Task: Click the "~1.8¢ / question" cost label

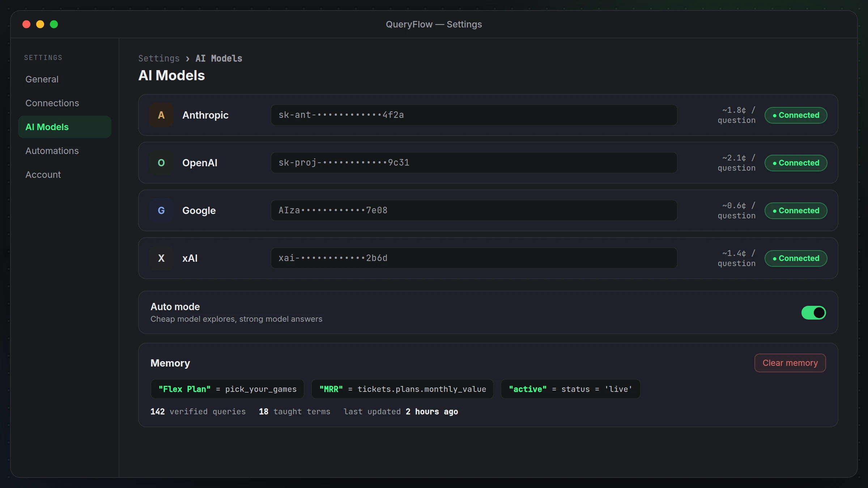Action: (x=737, y=115)
